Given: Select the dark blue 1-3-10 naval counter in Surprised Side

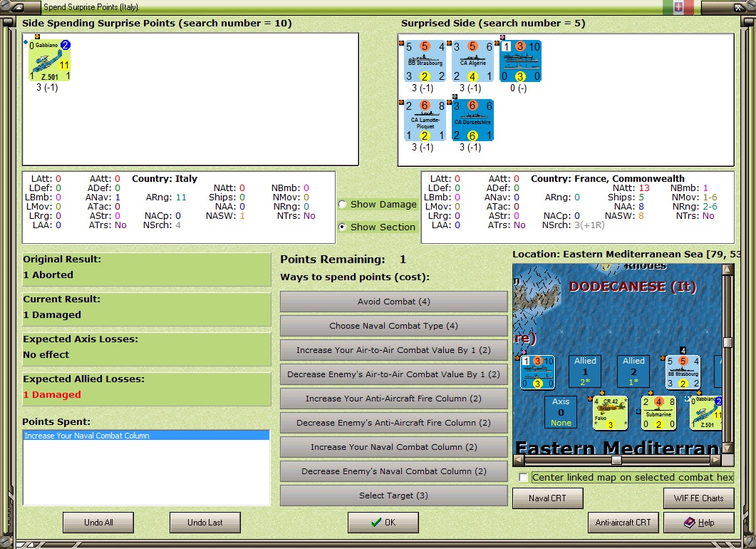Looking at the screenshot, I should click(x=520, y=61).
